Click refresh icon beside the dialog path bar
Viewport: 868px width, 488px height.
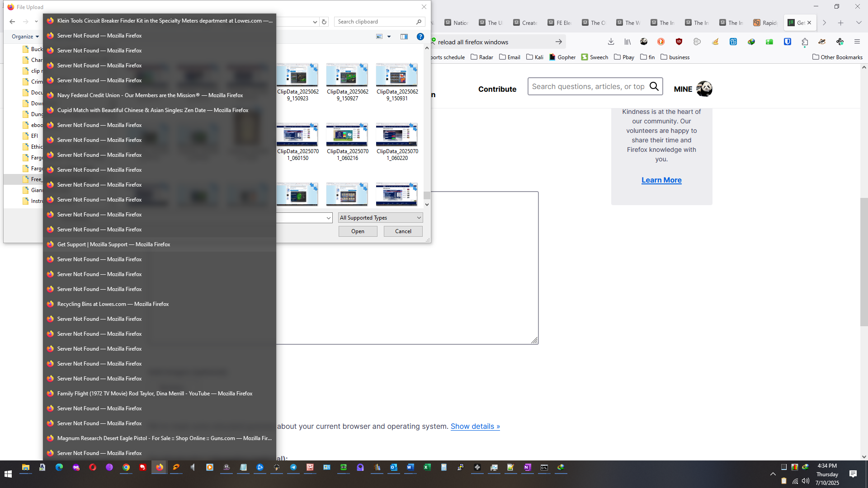click(x=324, y=22)
